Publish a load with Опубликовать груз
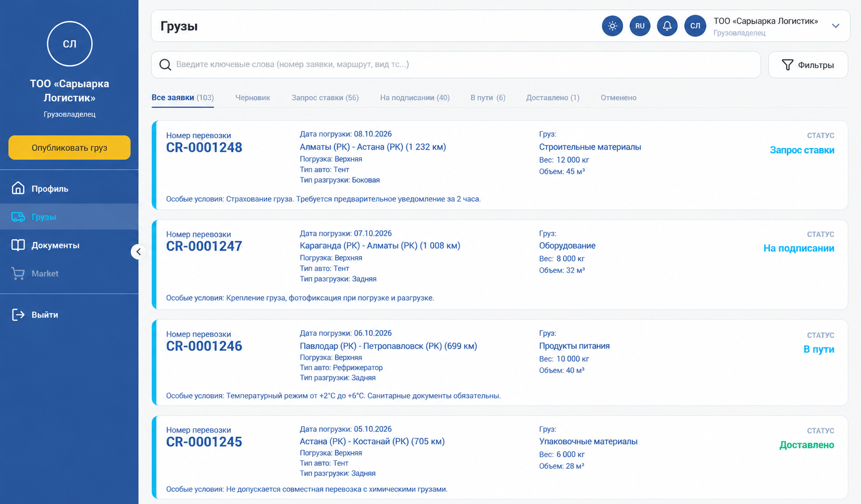The image size is (861, 504). click(x=69, y=148)
